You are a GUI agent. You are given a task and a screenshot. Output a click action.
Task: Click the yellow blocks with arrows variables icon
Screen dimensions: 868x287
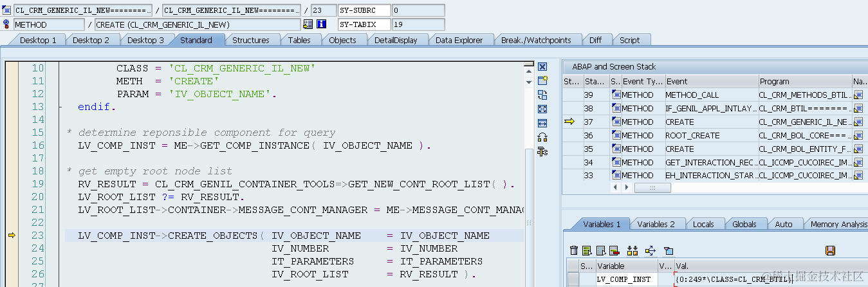pyautogui.click(x=632, y=250)
